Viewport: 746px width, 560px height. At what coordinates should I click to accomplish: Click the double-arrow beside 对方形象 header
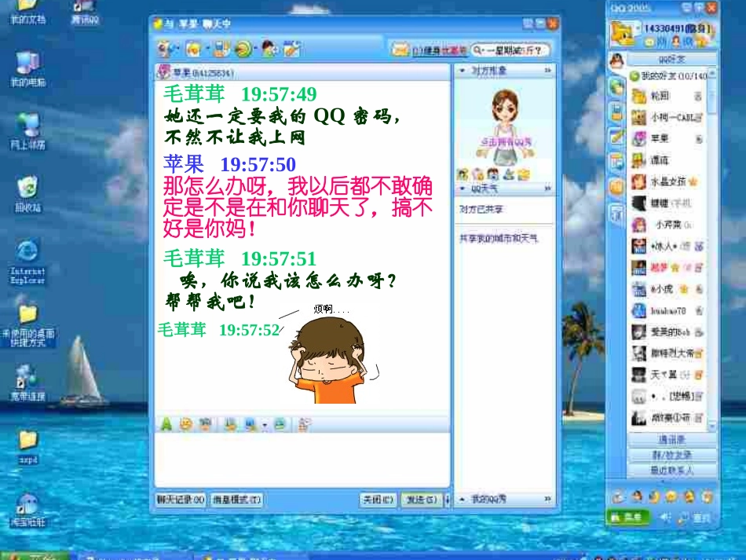click(547, 71)
